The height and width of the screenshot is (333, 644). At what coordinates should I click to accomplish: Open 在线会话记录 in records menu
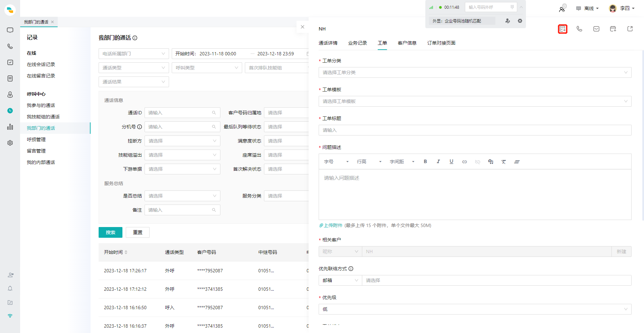click(x=41, y=64)
